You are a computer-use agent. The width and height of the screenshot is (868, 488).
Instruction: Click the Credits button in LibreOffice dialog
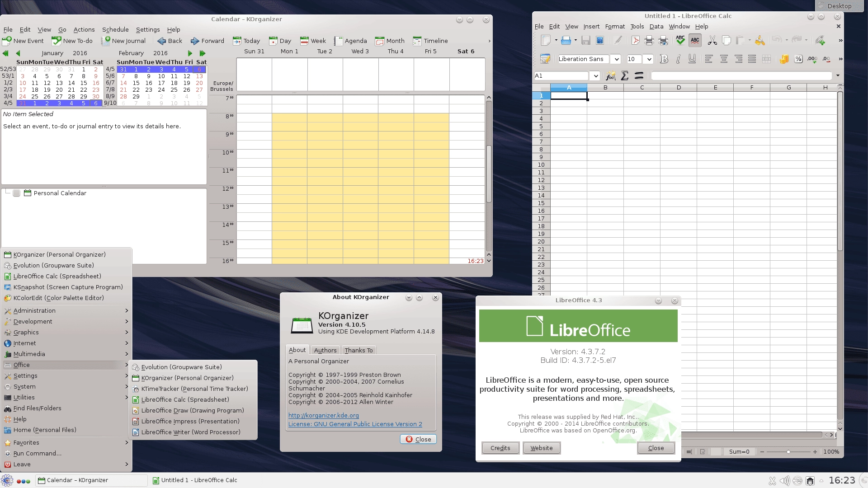coord(500,448)
